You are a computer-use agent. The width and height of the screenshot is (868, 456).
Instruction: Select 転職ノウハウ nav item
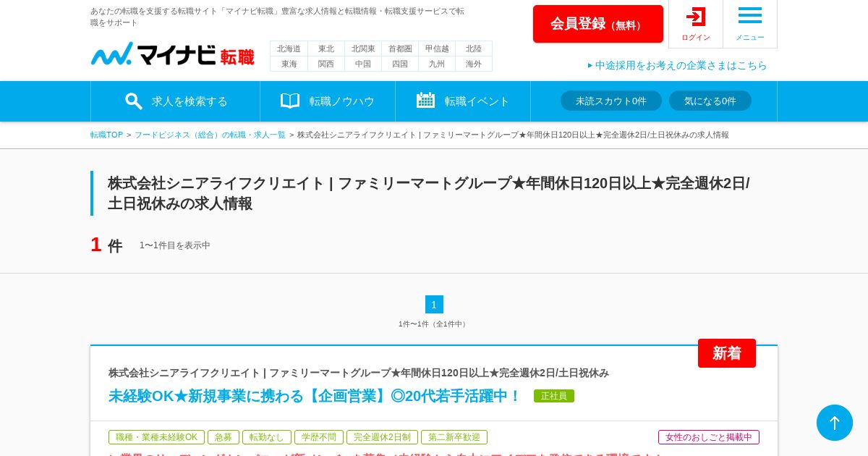328,101
